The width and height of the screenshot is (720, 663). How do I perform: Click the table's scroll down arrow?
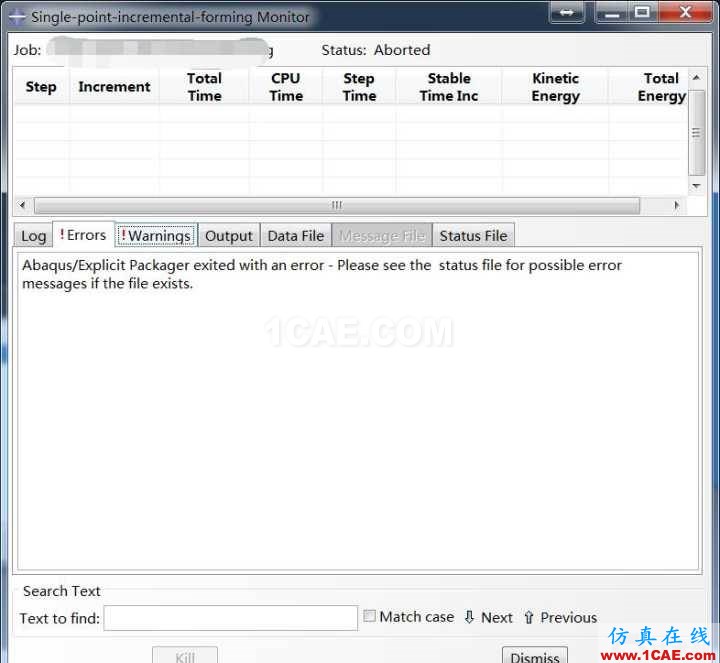696,186
